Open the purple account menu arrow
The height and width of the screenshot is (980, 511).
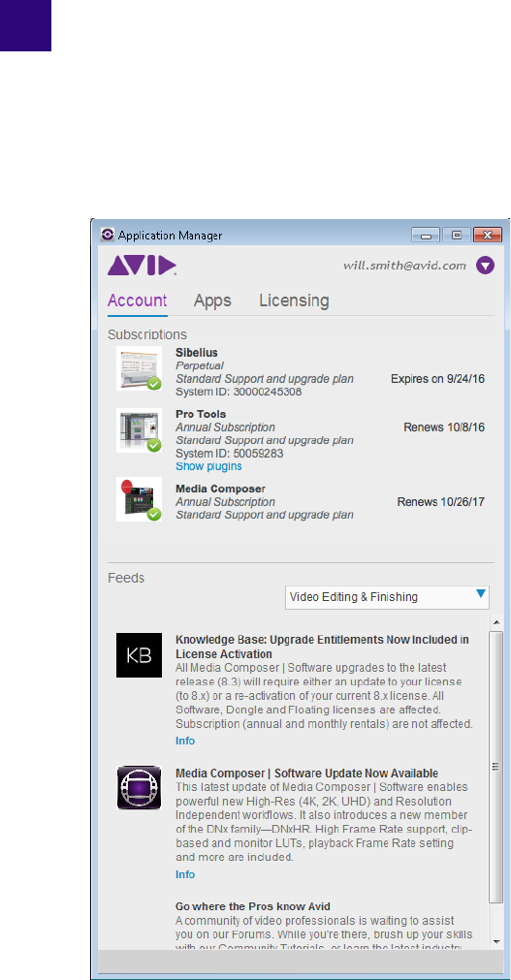click(486, 266)
